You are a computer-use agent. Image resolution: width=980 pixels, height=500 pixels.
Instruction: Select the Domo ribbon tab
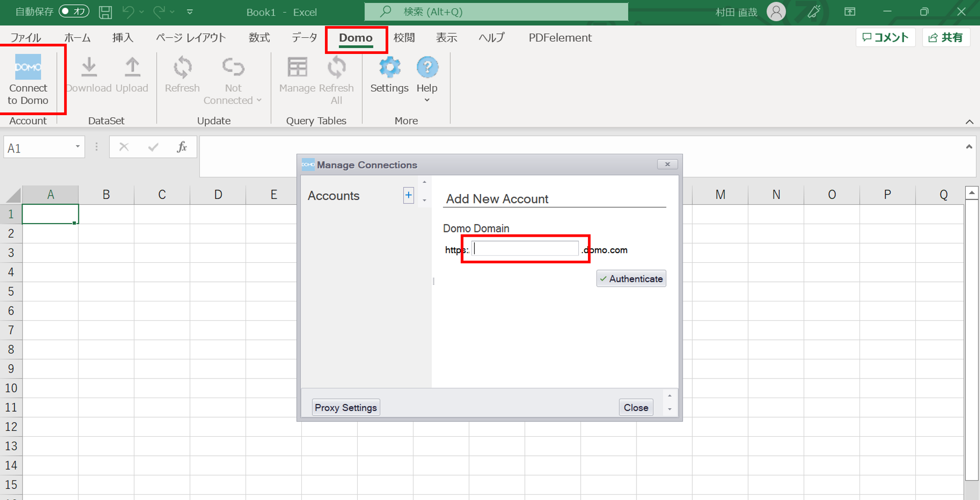[x=356, y=38]
